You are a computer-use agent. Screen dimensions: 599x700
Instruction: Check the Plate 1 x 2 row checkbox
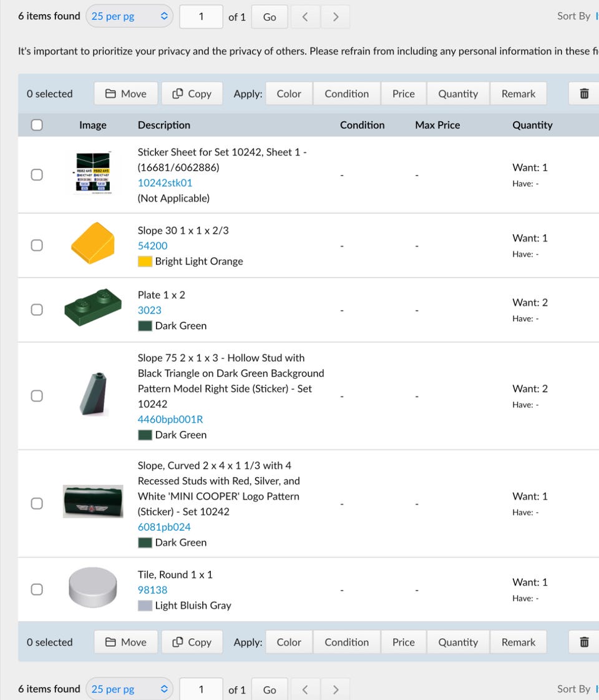point(37,310)
